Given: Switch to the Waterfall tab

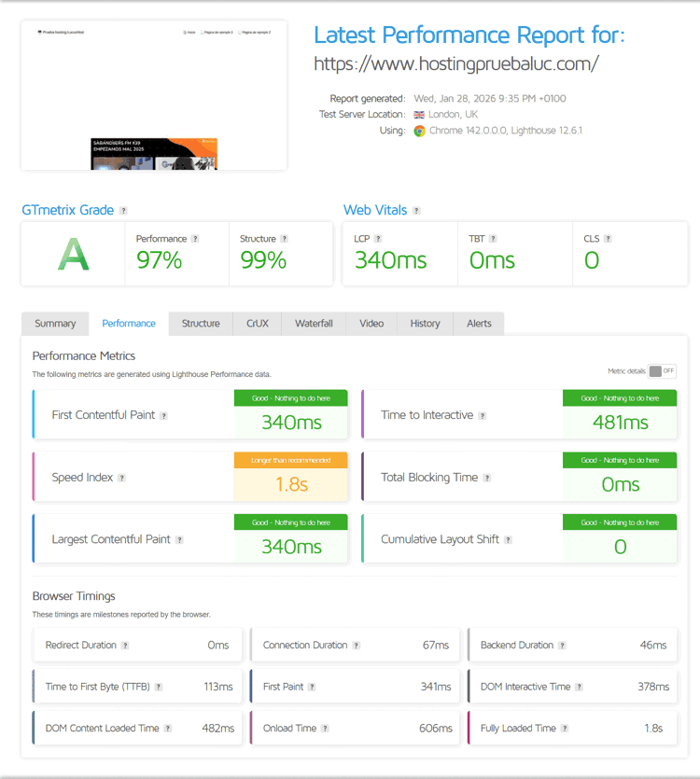Looking at the screenshot, I should coord(314,324).
